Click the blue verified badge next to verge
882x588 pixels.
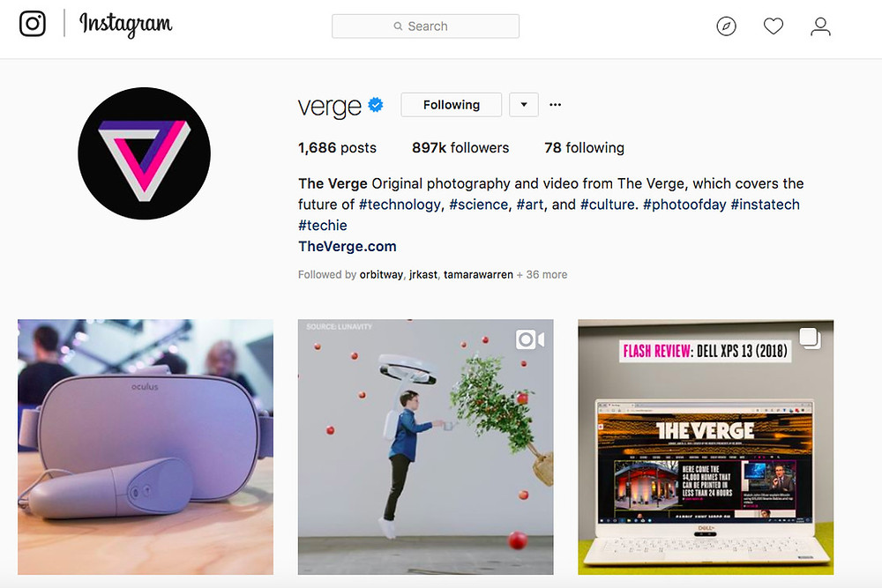[376, 105]
